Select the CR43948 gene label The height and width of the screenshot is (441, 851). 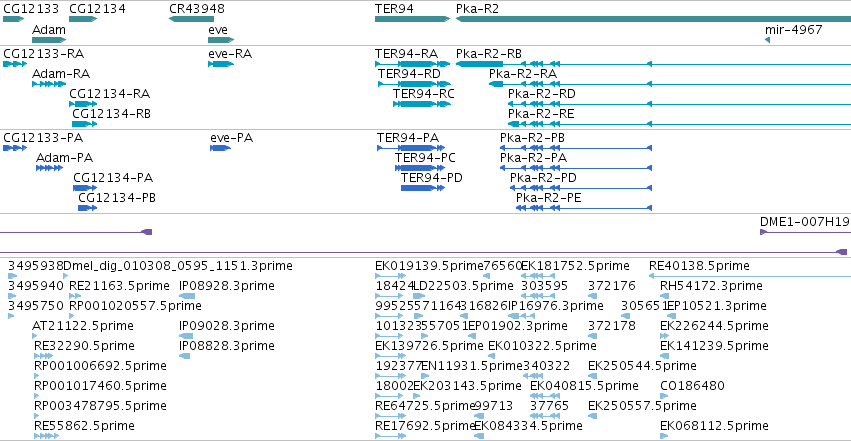point(196,9)
